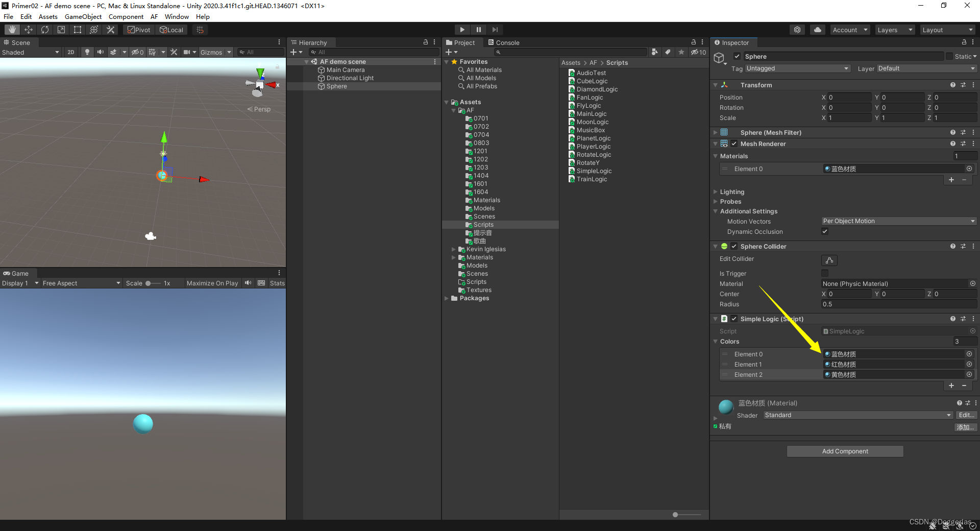Select the Game tab
This screenshot has width=980, height=531.
(16, 273)
